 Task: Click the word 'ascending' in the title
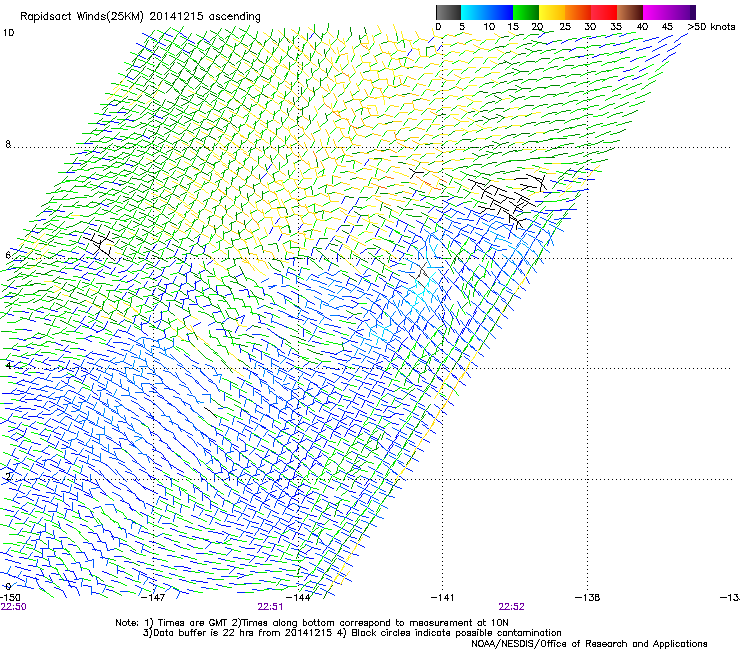235,17
